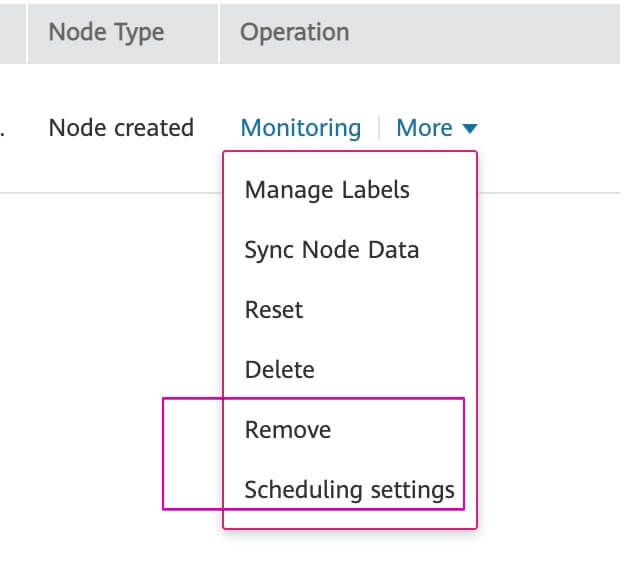Select Manage Labels from the menu
Viewport: 628px width, 572px height.
[327, 190]
